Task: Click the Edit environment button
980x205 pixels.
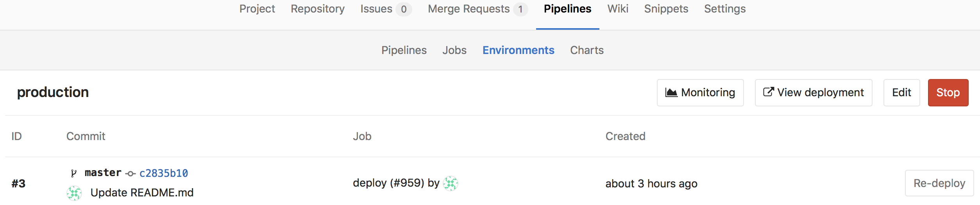Action: tap(901, 93)
